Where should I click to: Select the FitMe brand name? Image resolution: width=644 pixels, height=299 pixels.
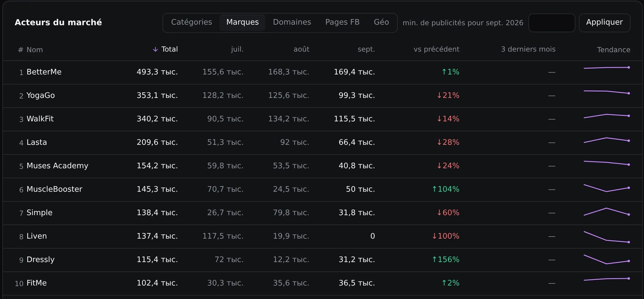pyautogui.click(x=37, y=283)
